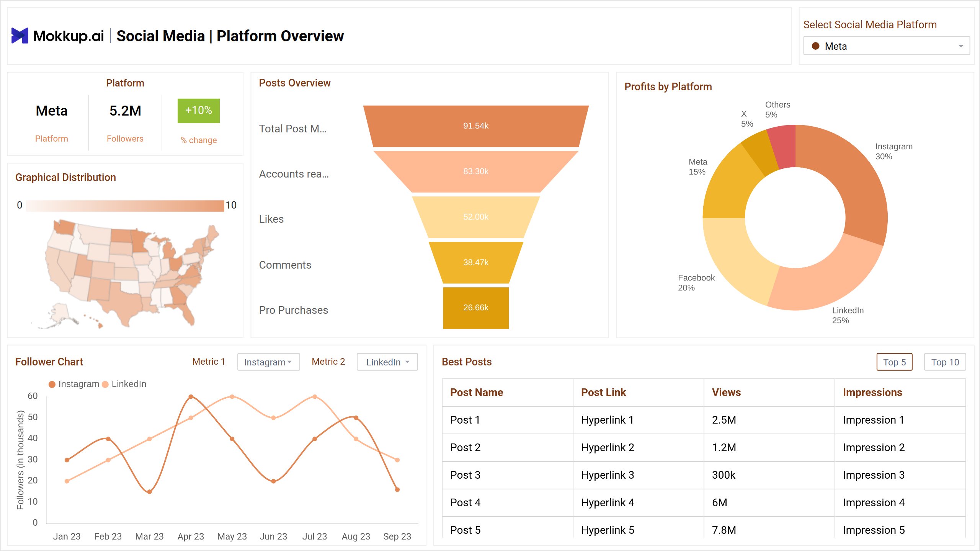Toggle the LinkedIn legend marker

(x=105, y=384)
